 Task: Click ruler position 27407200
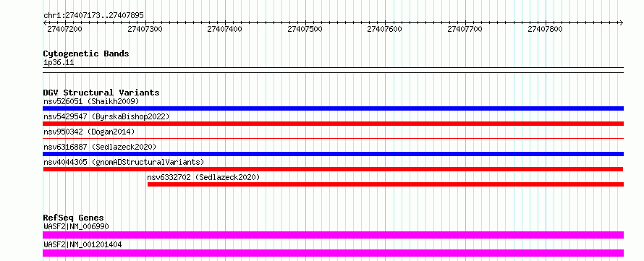click(65, 29)
